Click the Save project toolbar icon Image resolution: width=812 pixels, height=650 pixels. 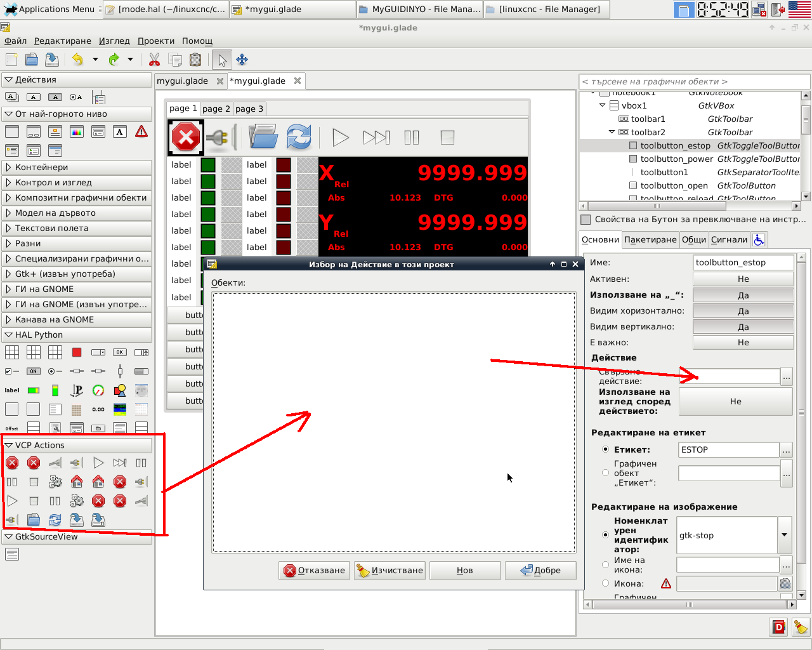[52, 60]
